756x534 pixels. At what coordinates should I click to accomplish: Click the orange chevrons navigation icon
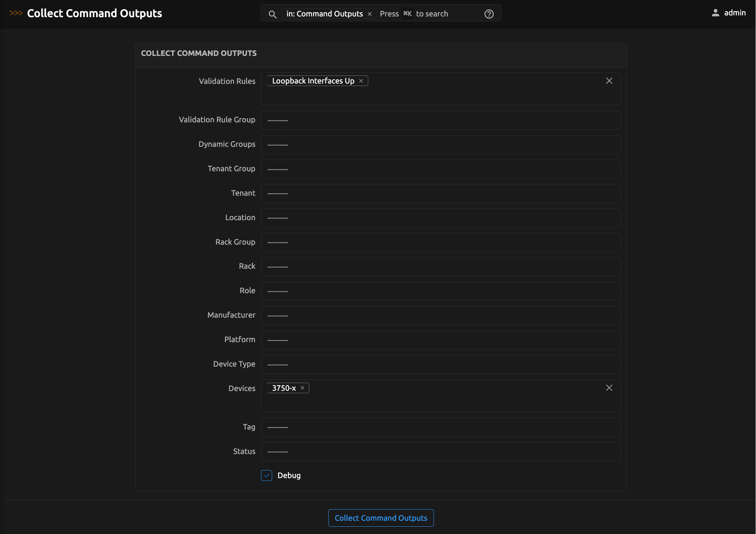click(16, 13)
